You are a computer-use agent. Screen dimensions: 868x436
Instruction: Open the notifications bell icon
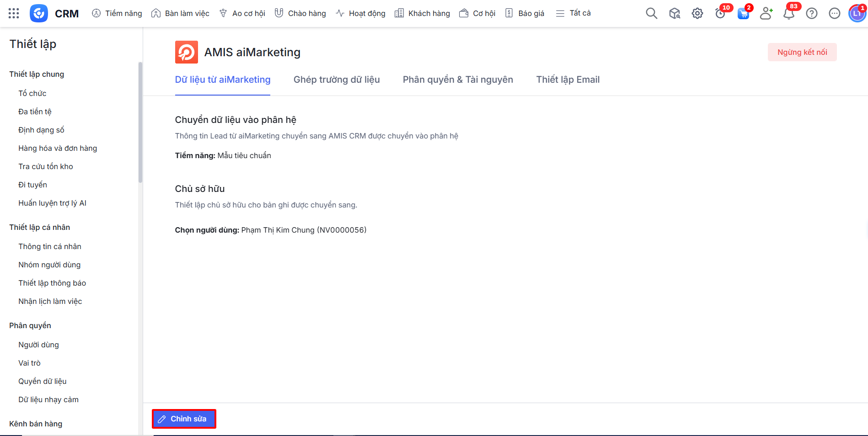click(788, 14)
